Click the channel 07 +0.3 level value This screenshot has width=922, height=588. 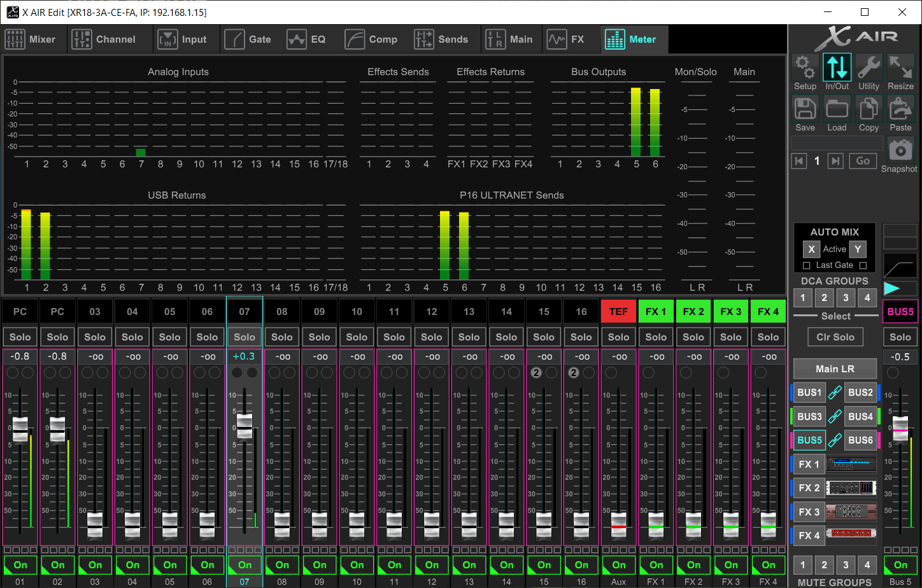pos(245,357)
